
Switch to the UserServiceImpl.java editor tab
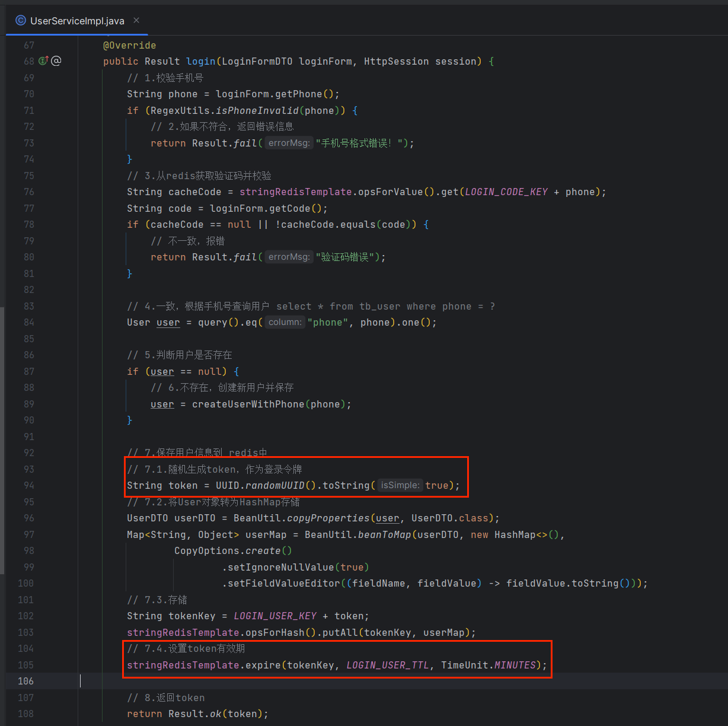(x=77, y=21)
